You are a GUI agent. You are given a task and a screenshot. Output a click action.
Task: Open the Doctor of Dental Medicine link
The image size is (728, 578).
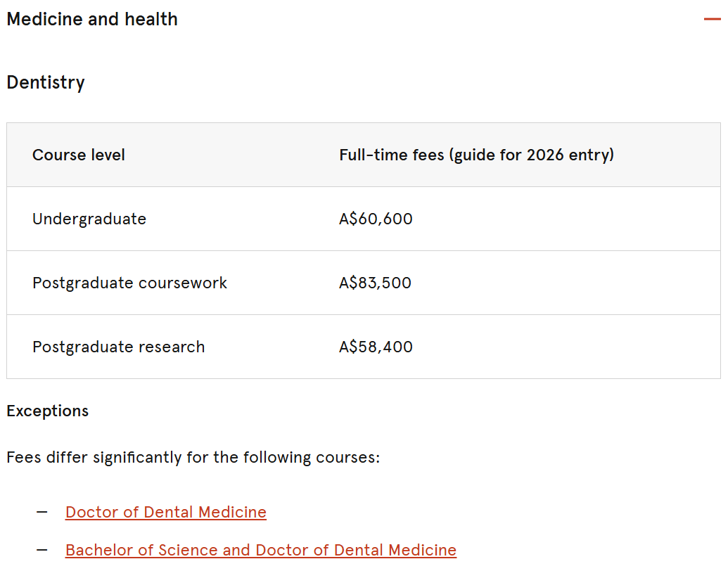[x=166, y=512]
